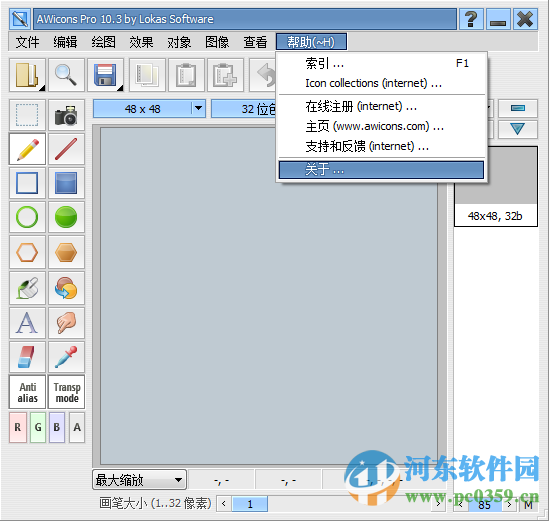Open the 最大缩放 zoom dropdown

(139, 480)
